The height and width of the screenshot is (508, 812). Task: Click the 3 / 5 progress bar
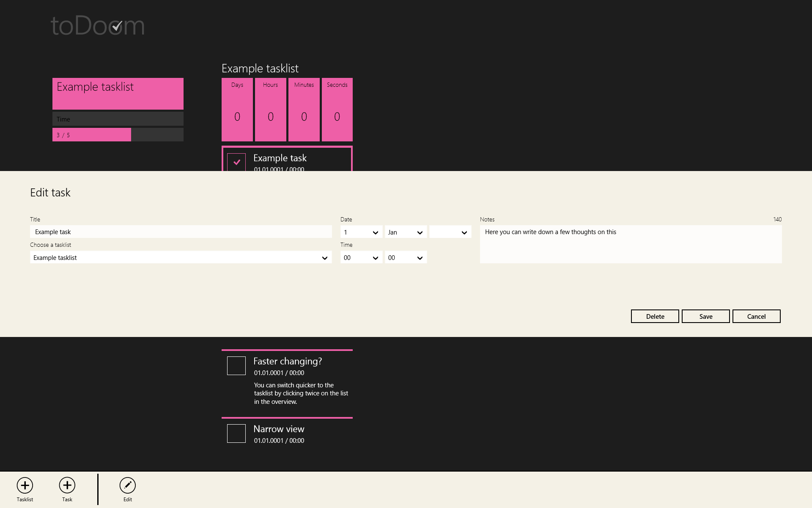pyautogui.click(x=118, y=135)
